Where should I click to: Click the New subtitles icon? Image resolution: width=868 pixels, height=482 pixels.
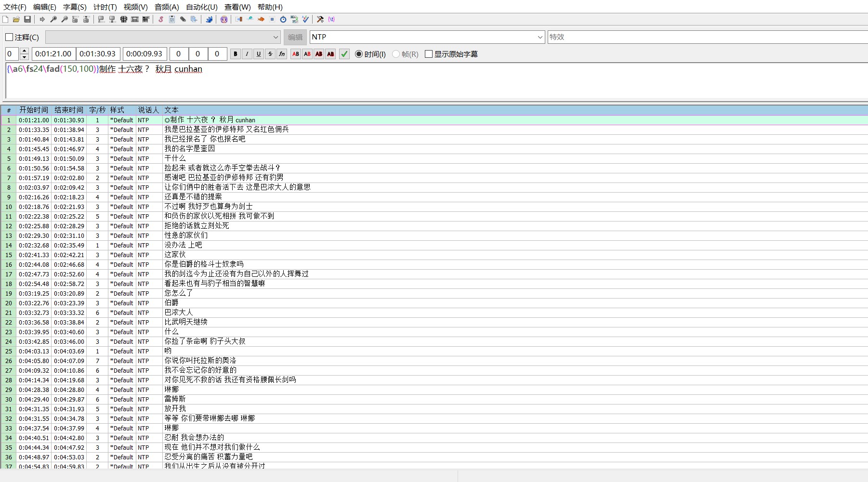[x=5, y=19]
